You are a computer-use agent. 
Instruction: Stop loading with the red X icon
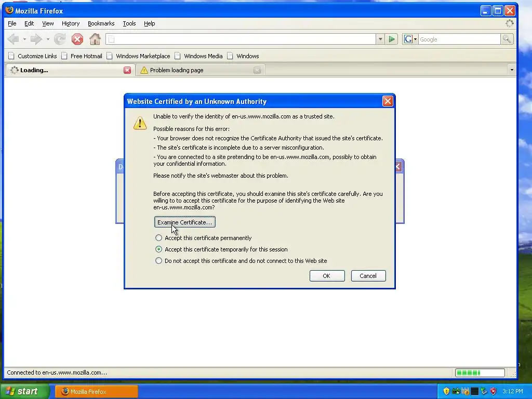[77, 39]
